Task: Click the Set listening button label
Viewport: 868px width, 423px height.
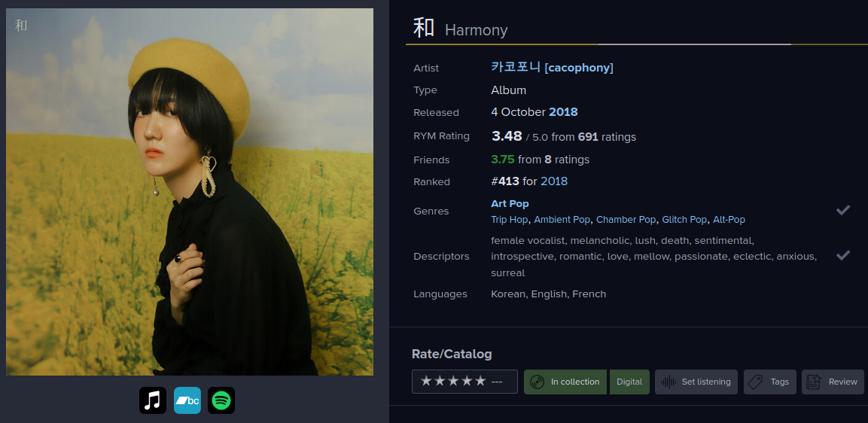Action: [706, 382]
